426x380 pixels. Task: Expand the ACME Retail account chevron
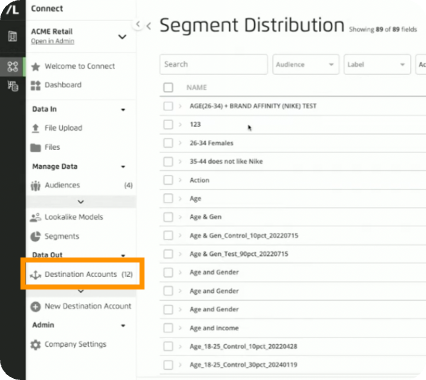point(122,37)
